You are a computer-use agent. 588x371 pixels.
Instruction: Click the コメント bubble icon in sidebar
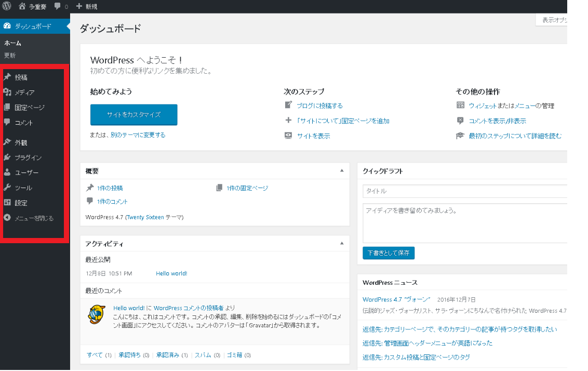coord(7,122)
